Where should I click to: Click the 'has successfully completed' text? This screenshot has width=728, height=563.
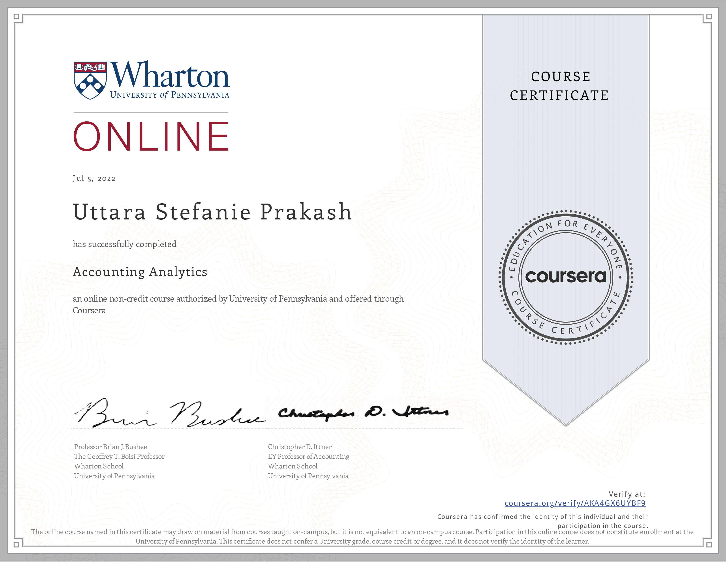click(x=125, y=244)
